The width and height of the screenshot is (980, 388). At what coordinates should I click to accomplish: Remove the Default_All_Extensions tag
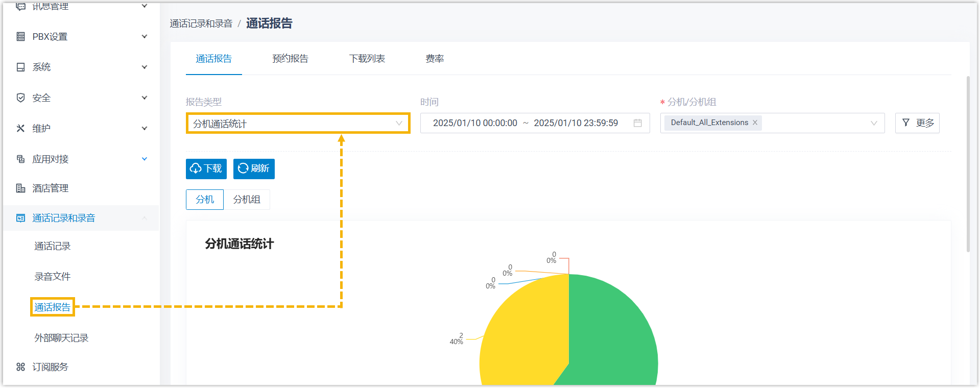click(755, 123)
